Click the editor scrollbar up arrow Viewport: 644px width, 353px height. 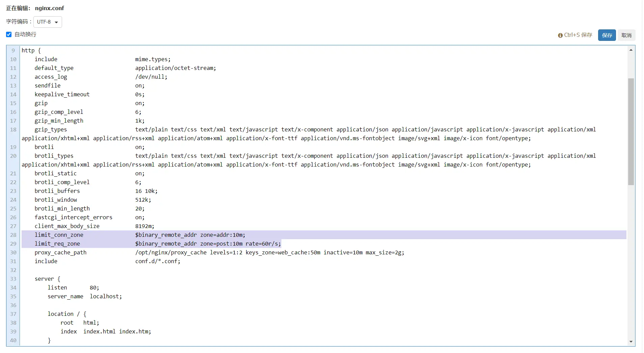point(631,50)
